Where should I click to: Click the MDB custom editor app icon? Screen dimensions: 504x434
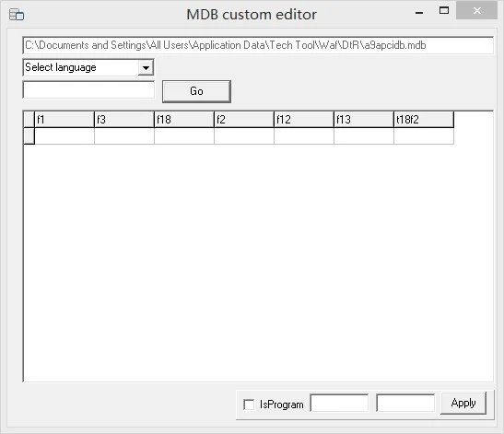17,15
